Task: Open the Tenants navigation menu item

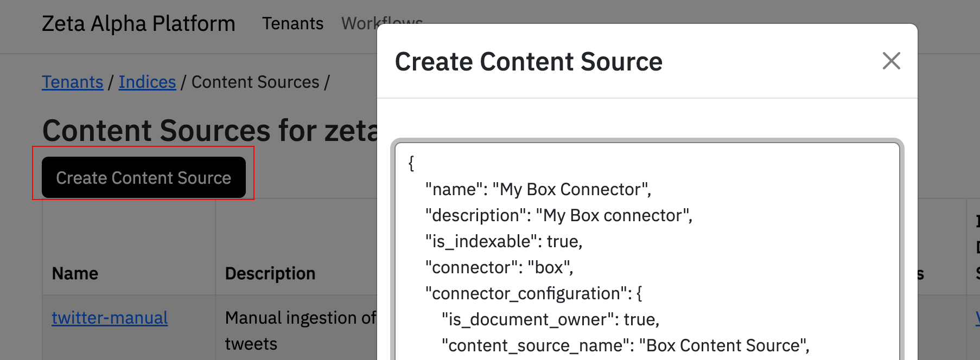Action: click(292, 24)
